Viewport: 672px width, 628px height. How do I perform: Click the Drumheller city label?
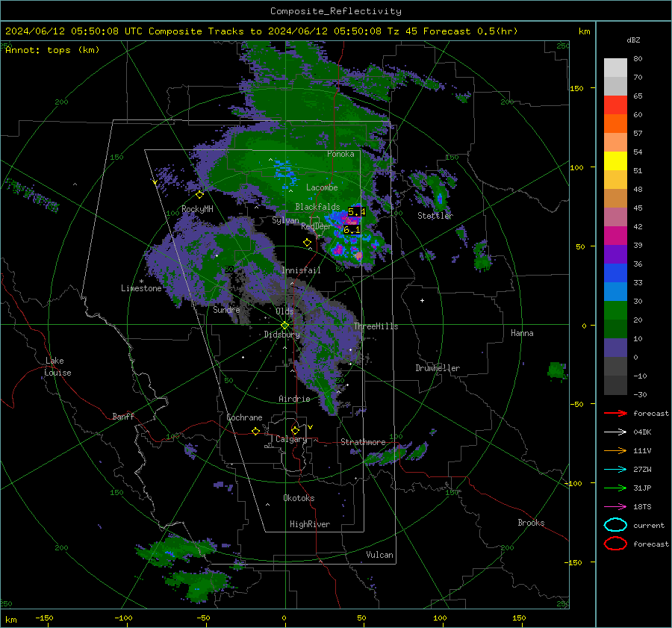point(438,368)
